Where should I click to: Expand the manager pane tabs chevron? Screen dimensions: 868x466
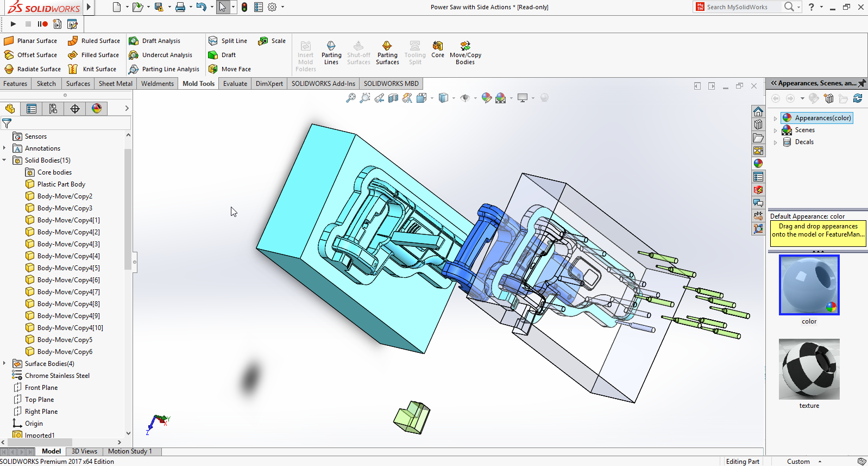click(127, 109)
